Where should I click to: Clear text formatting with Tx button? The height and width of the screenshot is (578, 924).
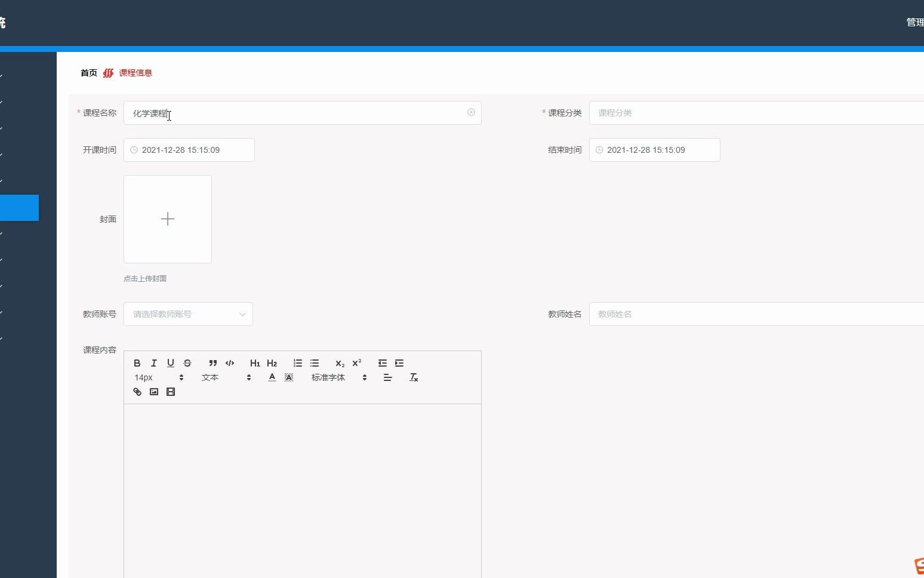pyautogui.click(x=413, y=377)
